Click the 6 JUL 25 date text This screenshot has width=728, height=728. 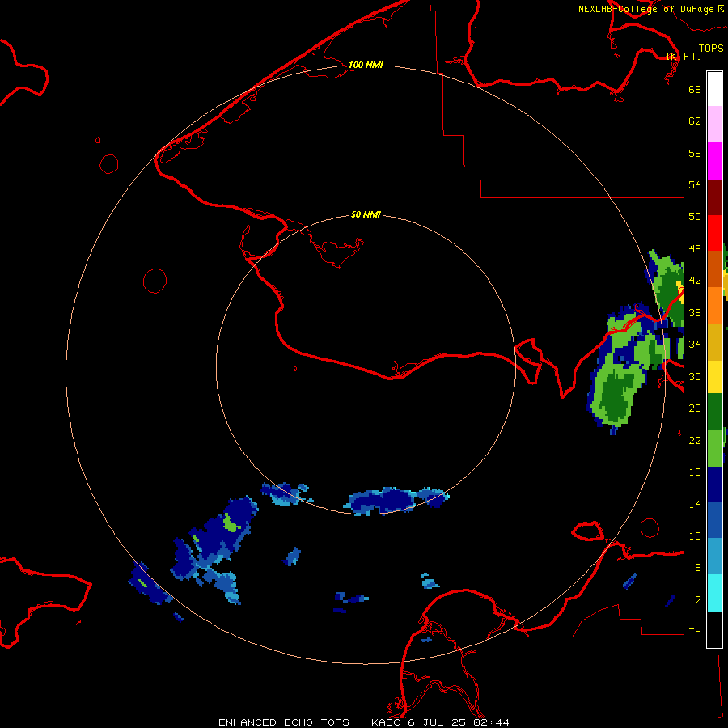pos(437,722)
